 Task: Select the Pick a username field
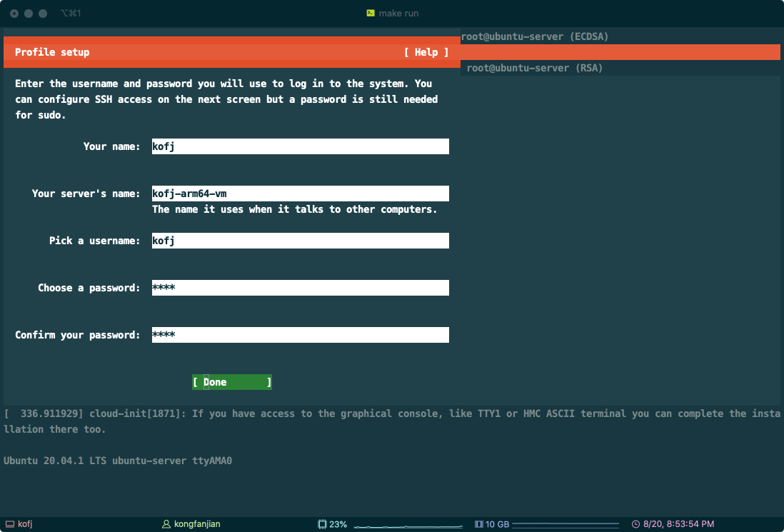tap(300, 241)
